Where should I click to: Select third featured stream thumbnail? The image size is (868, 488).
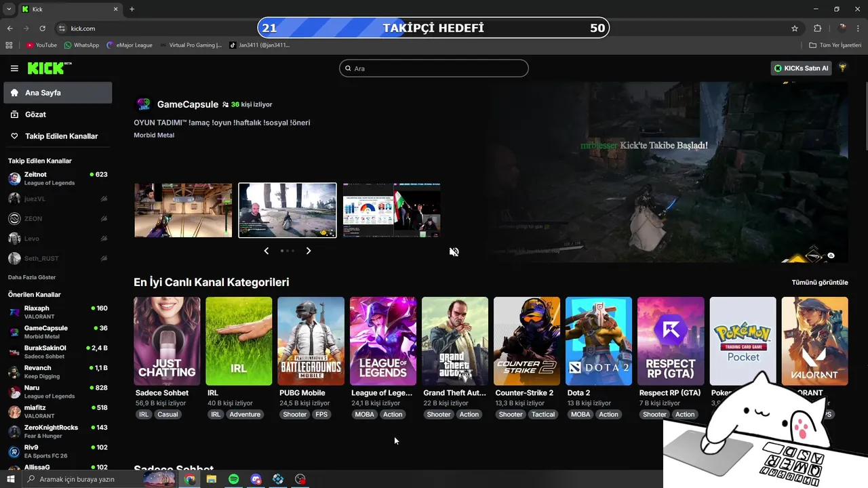tap(391, 210)
